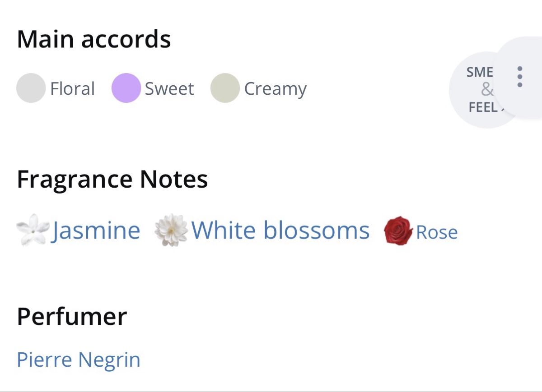View perfumer Pierre Negrin's page
Viewport: 542px width, 392px height.
point(79,360)
